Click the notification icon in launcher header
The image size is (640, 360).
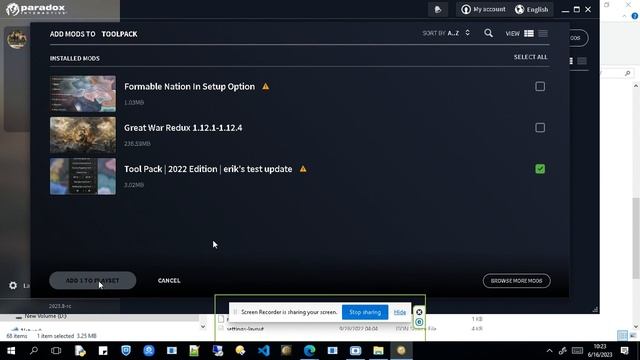point(438,9)
